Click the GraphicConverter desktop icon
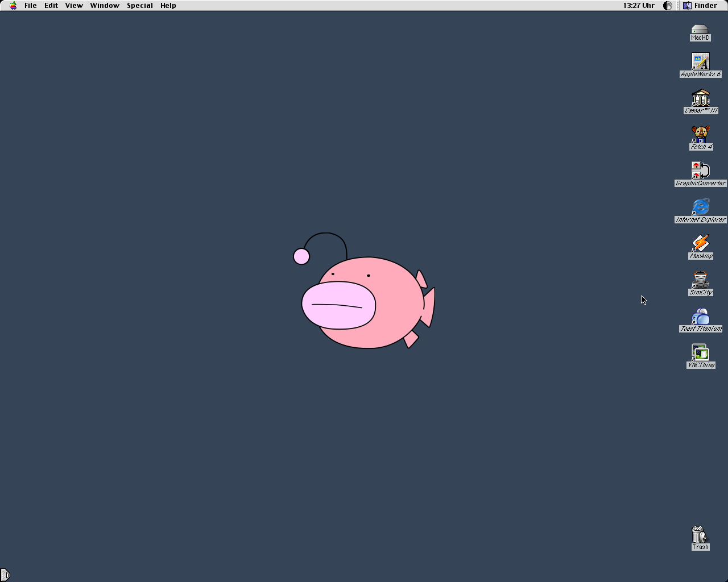Screen dimensions: 728x582 [700, 171]
